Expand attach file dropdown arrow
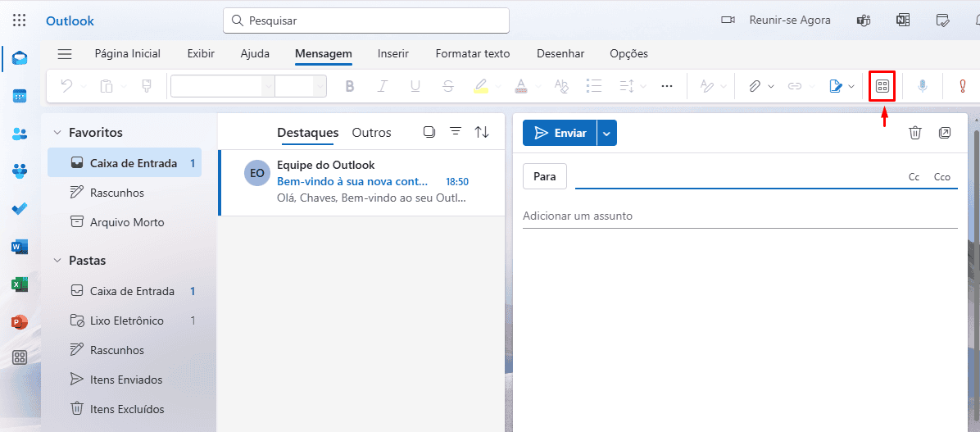This screenshot has width=980, height=432. click(771, 86)
